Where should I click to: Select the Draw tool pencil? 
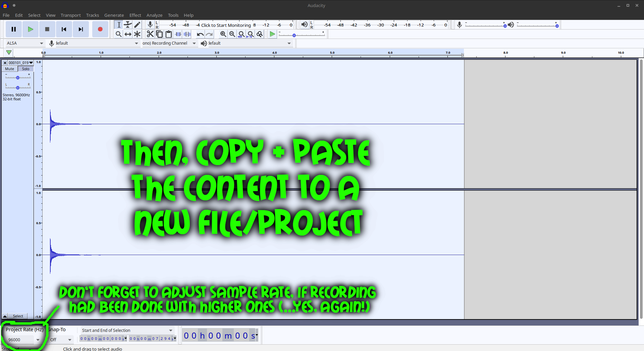click(x=137, y=24)
